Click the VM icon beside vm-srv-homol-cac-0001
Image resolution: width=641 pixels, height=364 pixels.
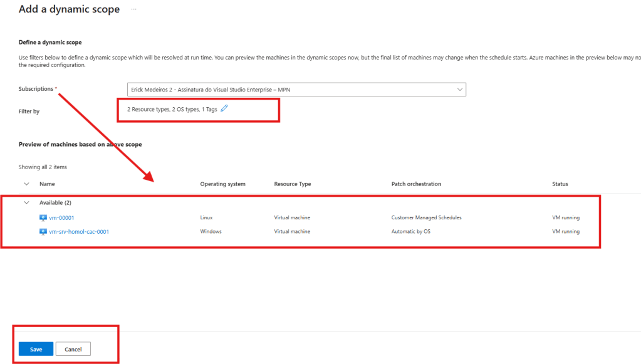43,232
